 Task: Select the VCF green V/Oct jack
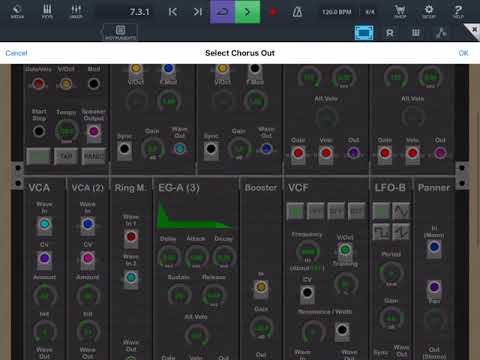tap(345, 250)
